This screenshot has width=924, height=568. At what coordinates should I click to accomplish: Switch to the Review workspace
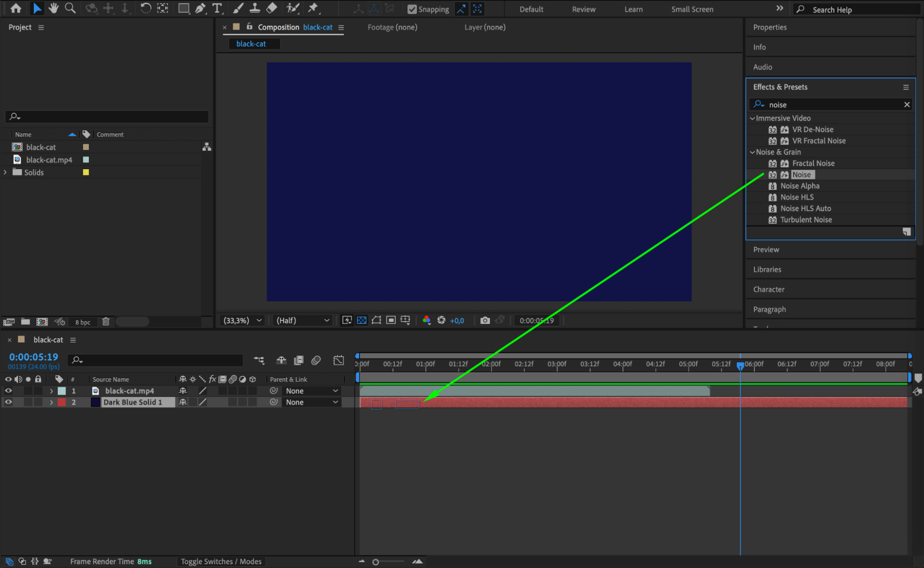coord(583,9)
